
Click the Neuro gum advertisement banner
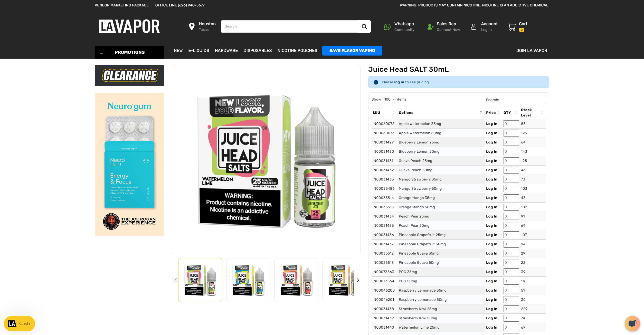click(x=129, y=164)
